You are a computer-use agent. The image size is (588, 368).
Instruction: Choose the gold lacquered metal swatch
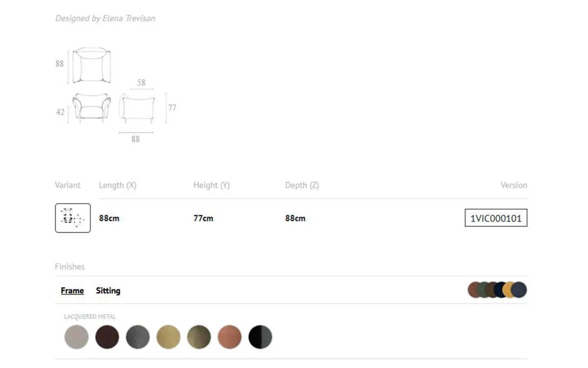(168, 337)
